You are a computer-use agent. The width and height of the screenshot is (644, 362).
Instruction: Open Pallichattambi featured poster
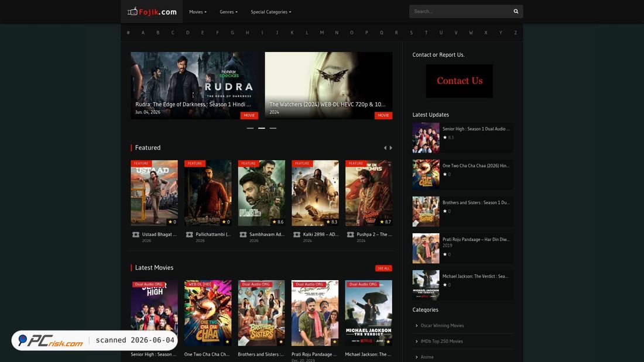[208, 193]
